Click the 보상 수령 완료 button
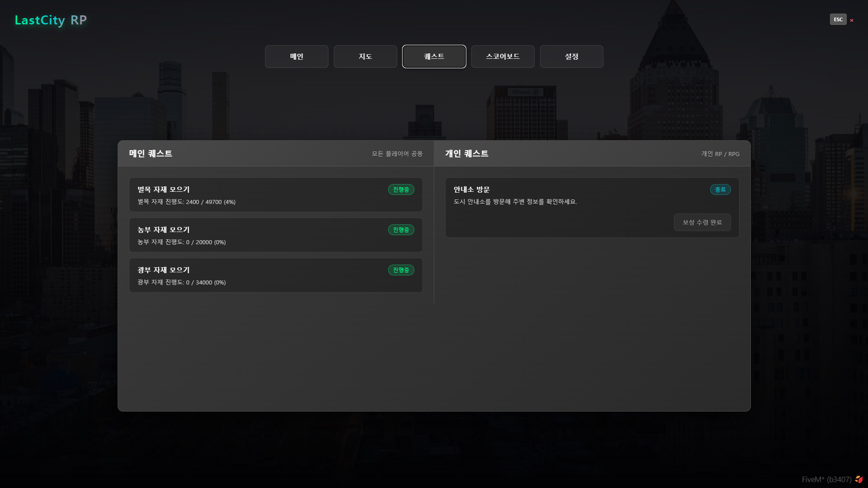This screenshot has height=488, width=868. pyautogui.click(x=702, y=223)
